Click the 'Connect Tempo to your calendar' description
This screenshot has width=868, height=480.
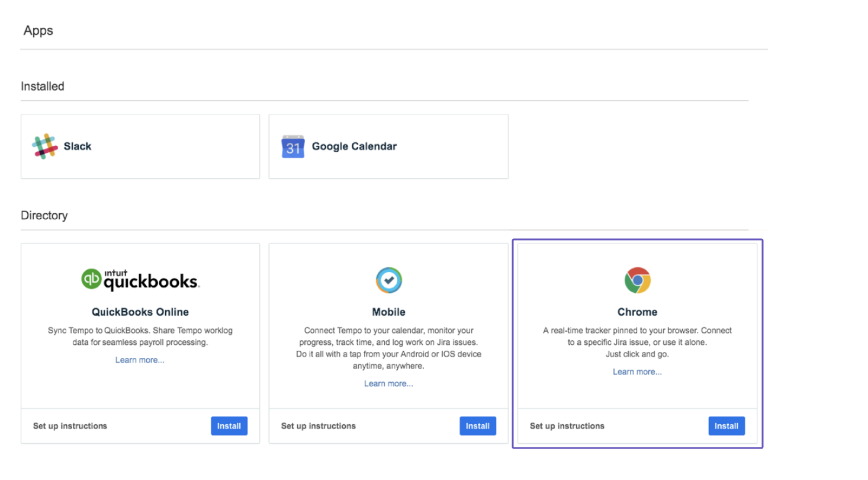[x=388, y=348]
